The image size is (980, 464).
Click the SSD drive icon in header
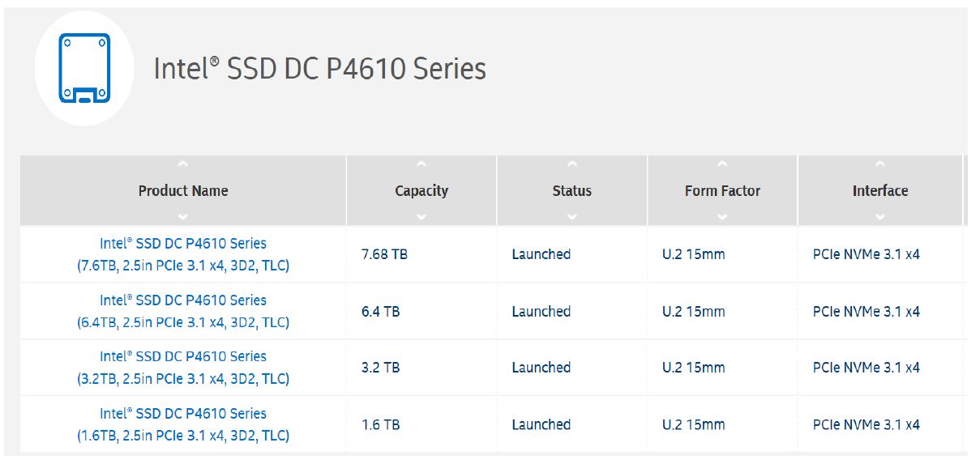click(x=84, y=68)
